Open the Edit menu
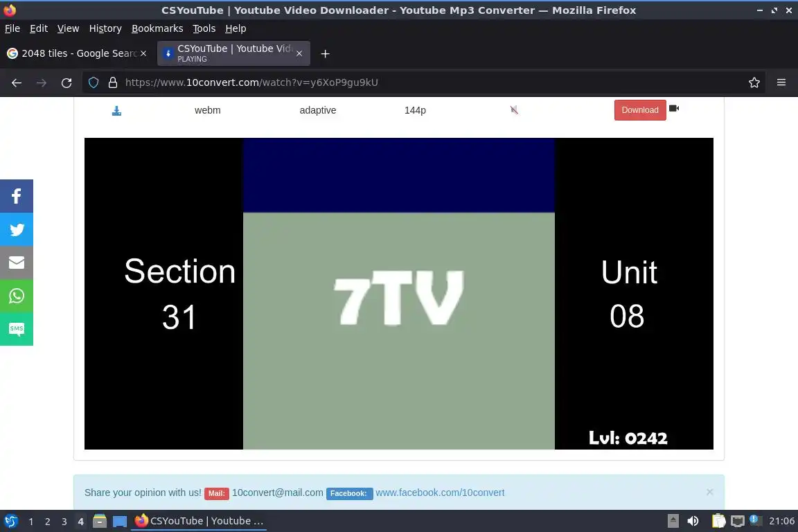The width and height of the screenshot is (798, 532). 39,28
